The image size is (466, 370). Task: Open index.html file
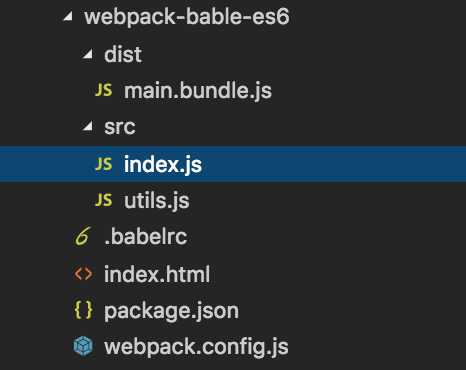click(157, 274)
